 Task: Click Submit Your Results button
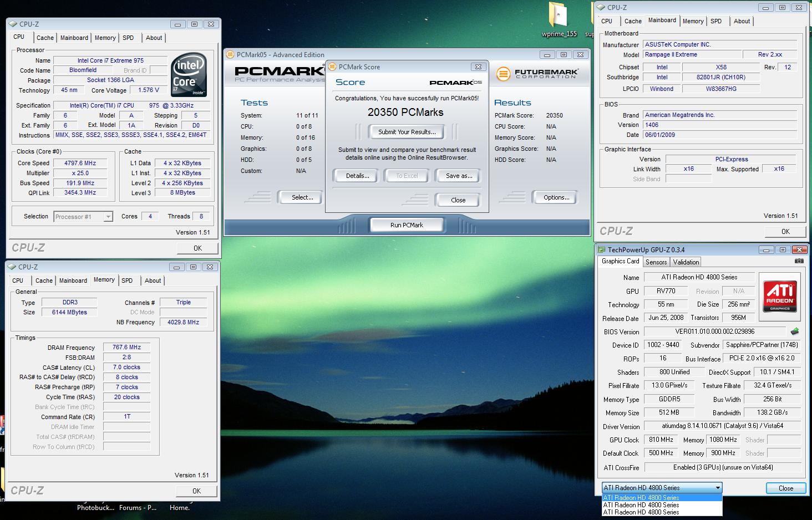pyautogui.click(x=407, y=132)
